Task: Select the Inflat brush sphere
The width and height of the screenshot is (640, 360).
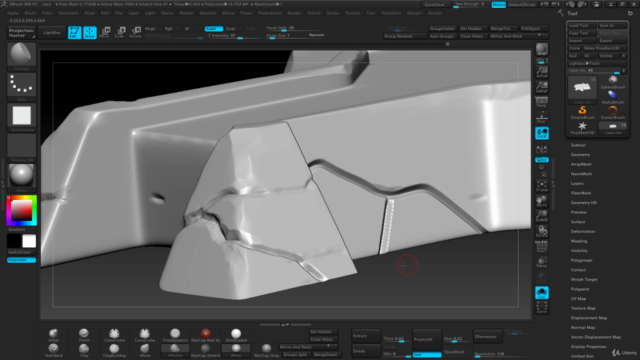Action: [53, 335]
